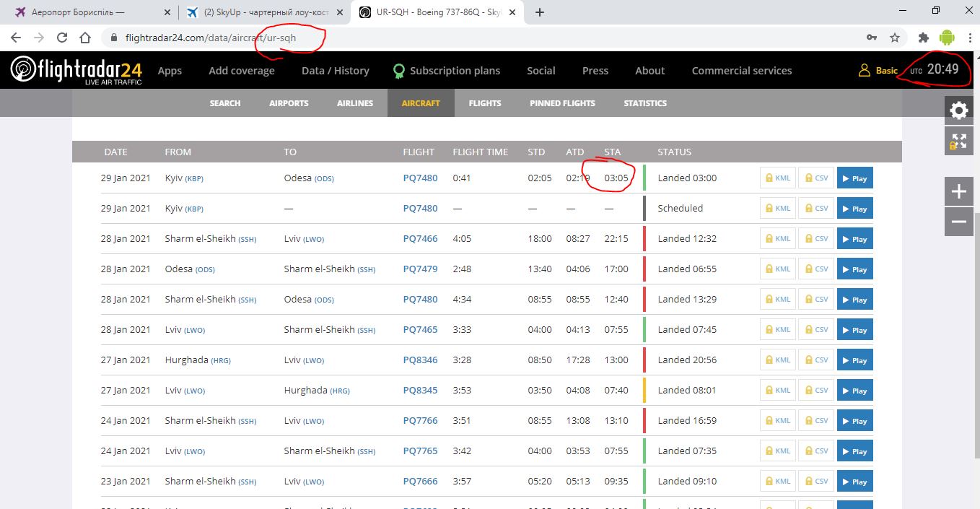980x509 pixels.
Task: Switch to the Airports tab
Action: [x=289, y=103]
